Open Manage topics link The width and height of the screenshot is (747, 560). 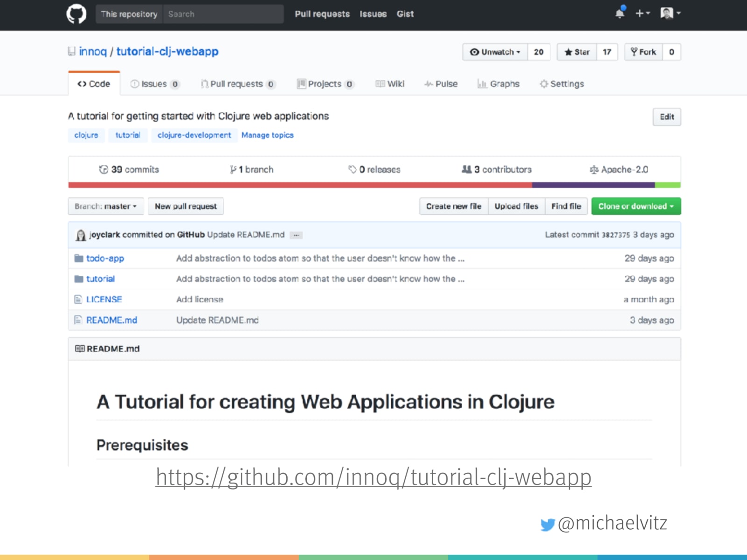pyautogui.click(x=268, y=135)
